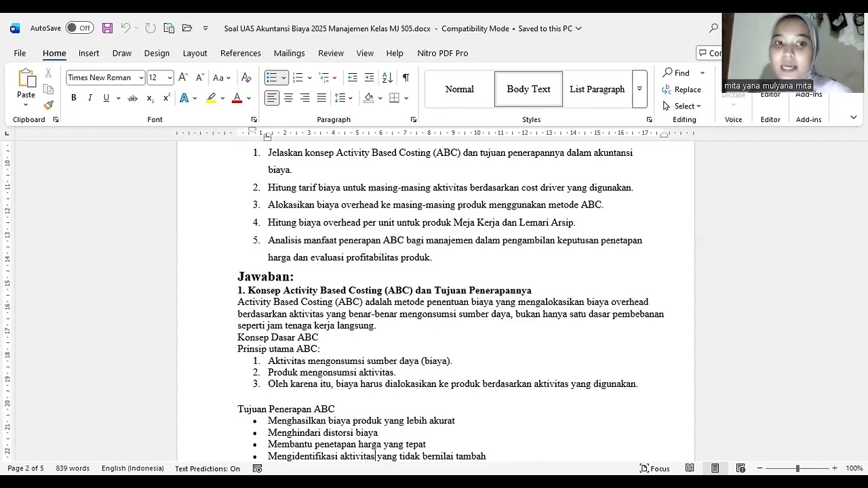868x488 pixels.
Task: Open the Layout tab
Action: point(195,54)
